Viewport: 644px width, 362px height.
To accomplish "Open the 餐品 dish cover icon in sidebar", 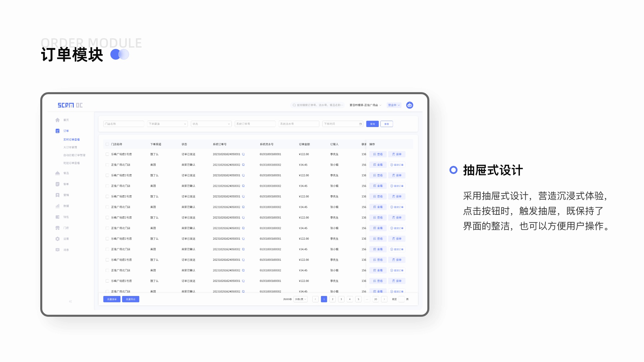I will click(x=58, y=173).
